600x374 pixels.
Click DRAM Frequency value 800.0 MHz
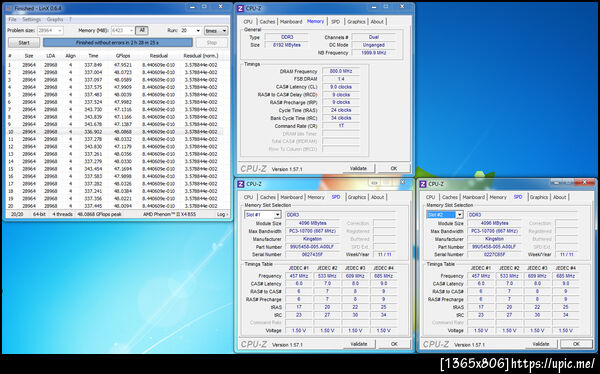coord(341,71)
